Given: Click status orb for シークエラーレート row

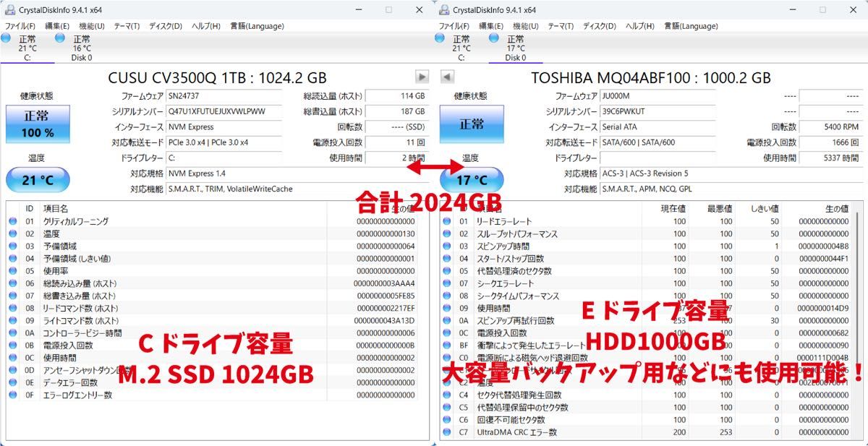Looking at the screenshot, I should [x=446, y=283].
